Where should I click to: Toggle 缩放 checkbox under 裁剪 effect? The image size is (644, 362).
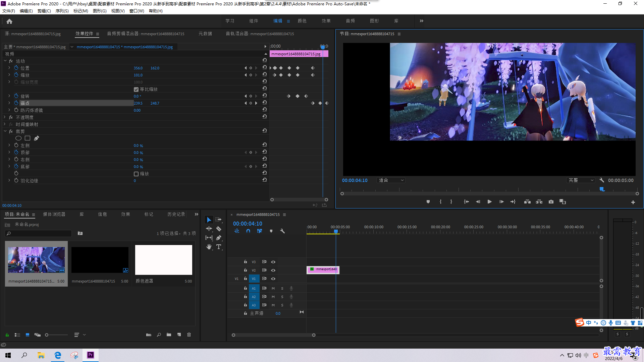click(136, 174)
